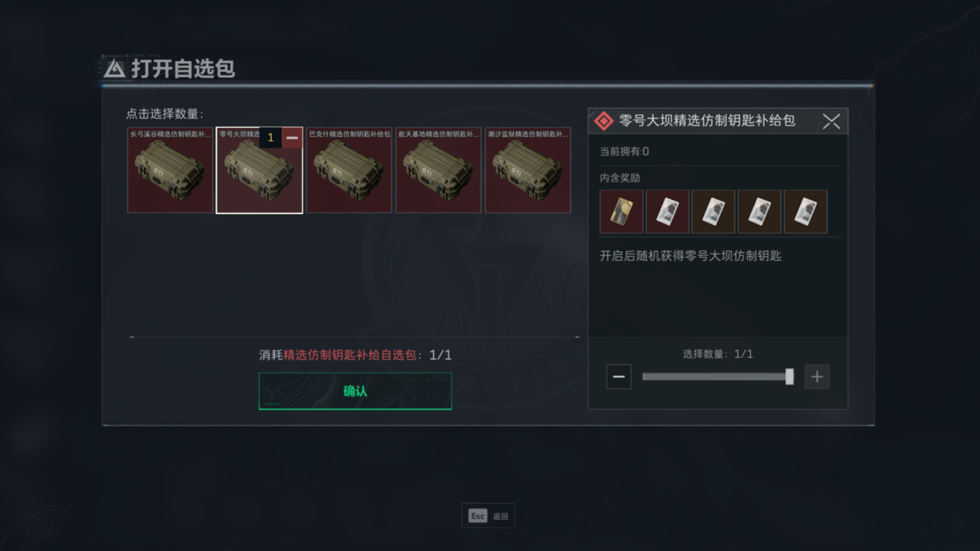The image size is (980, 551).
Task: Select the 潮汐监狱 key supply crate
Action: (x=528, y=170)
